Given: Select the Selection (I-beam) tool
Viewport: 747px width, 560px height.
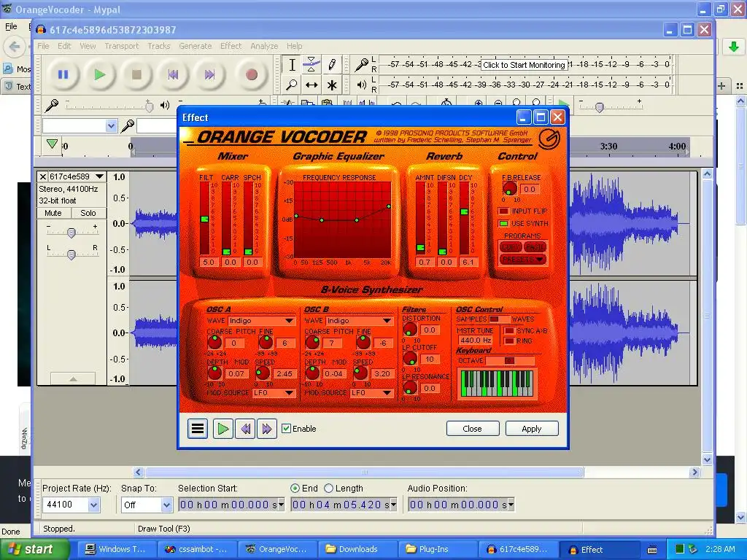Looking at the screenshot, I should pyautogui.click(x=292, y=65).
